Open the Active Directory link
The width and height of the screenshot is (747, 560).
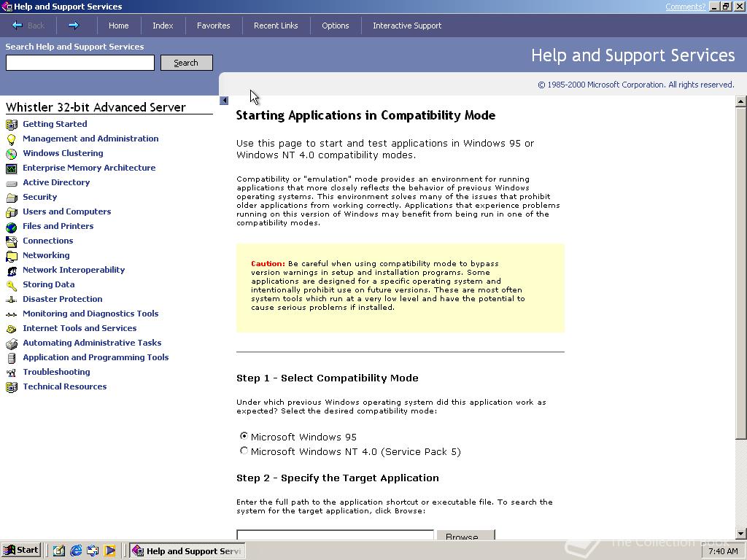(56, 182)
